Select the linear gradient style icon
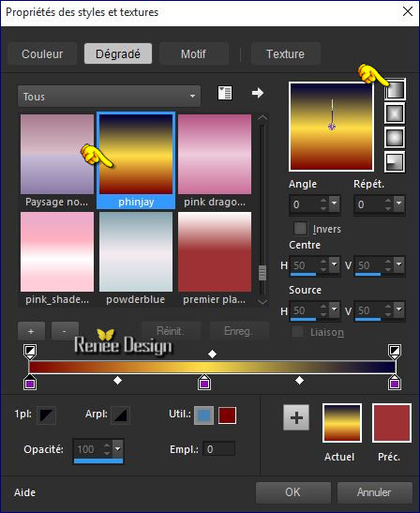 (395, 89)
